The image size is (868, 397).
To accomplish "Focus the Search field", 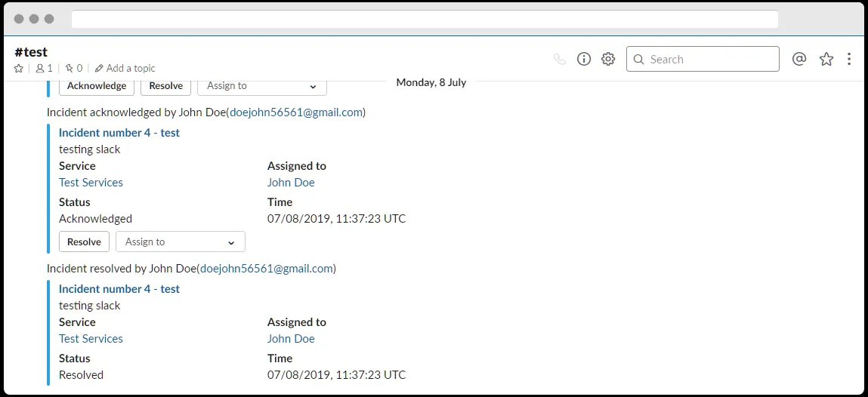I will point(703,59).
